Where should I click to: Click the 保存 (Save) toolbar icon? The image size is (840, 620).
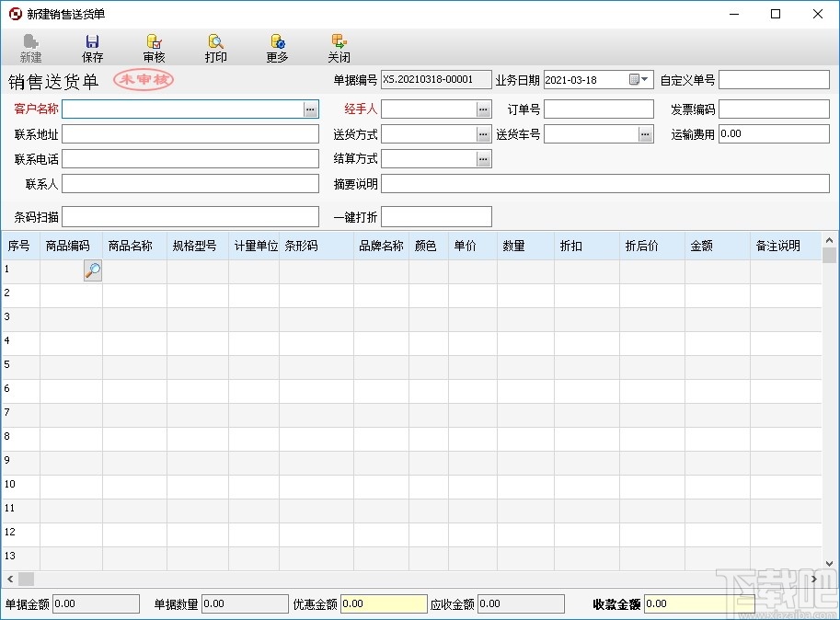click(92, 46)
